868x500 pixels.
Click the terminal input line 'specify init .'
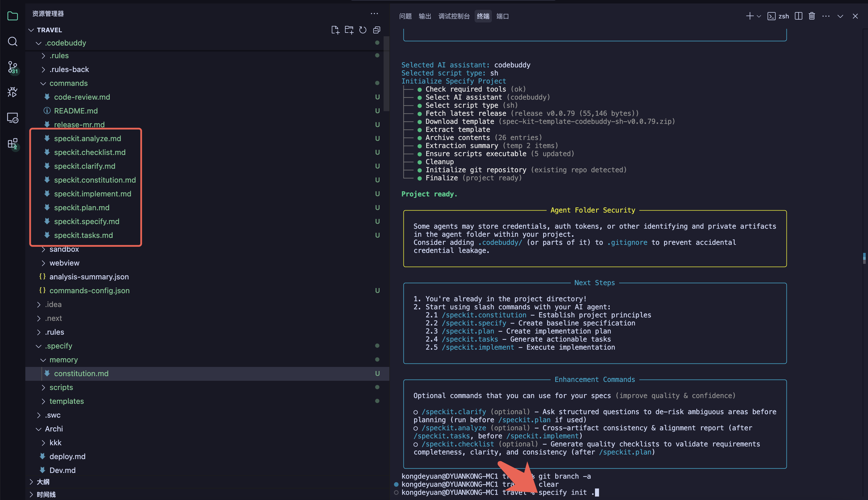click(x=568, y=493)
